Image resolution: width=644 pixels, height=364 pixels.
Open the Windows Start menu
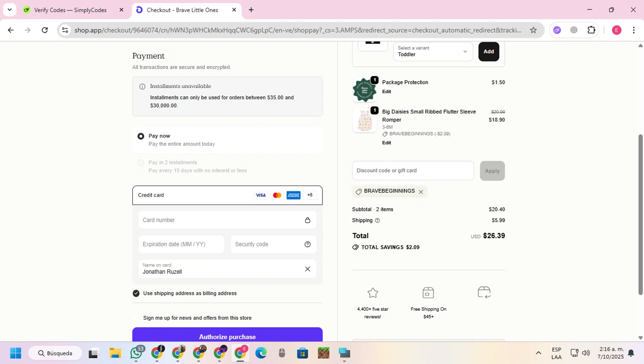15,353
